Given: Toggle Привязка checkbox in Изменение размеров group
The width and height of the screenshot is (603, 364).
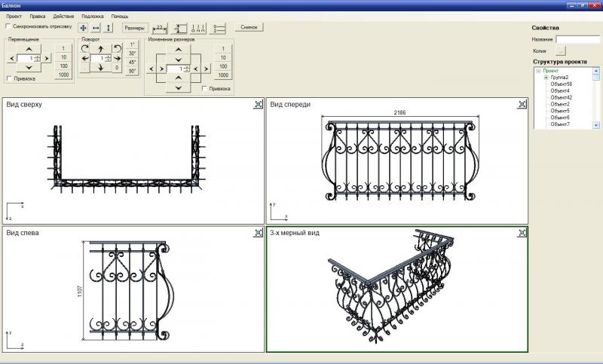Looking at the screenshot, I should (204, 88).
